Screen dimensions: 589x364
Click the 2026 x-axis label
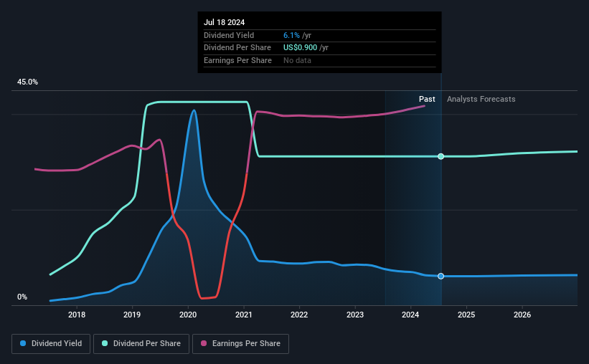click(x=522, y=315)
